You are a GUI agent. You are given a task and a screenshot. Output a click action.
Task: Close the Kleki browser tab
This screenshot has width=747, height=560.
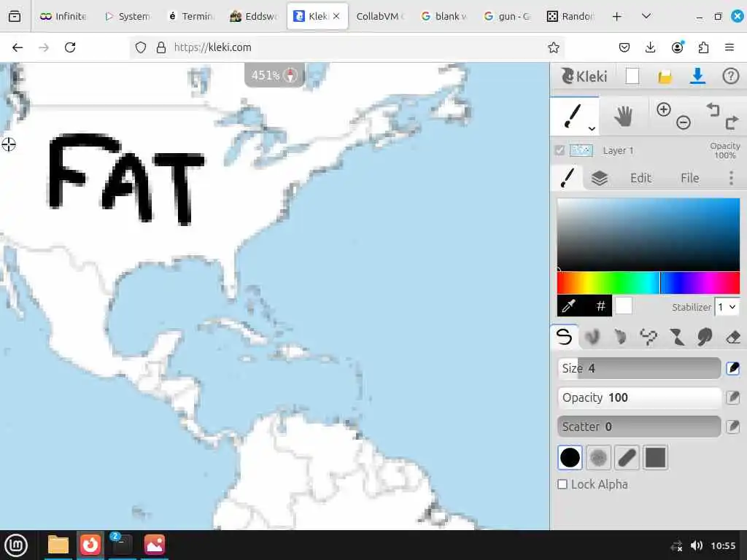tap(336, 16)
